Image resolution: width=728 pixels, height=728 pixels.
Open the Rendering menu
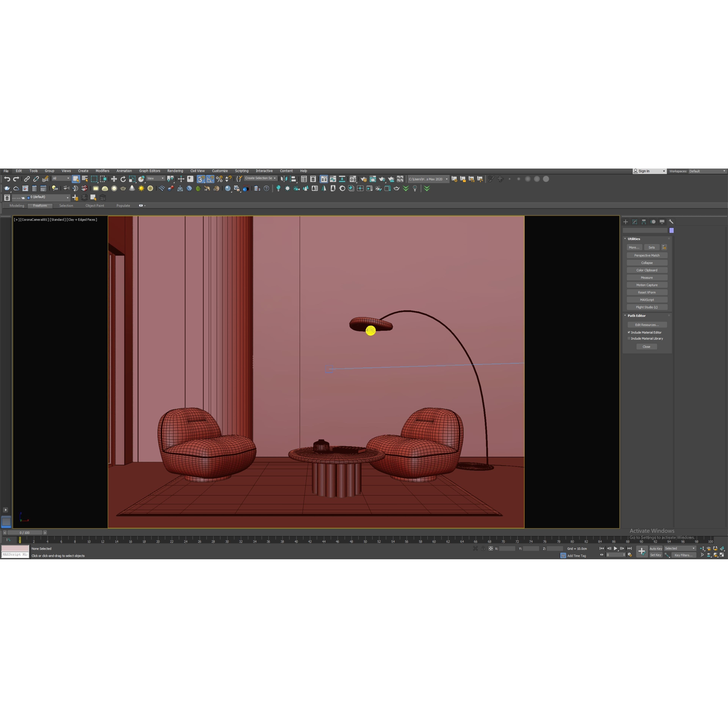point(175,171)
